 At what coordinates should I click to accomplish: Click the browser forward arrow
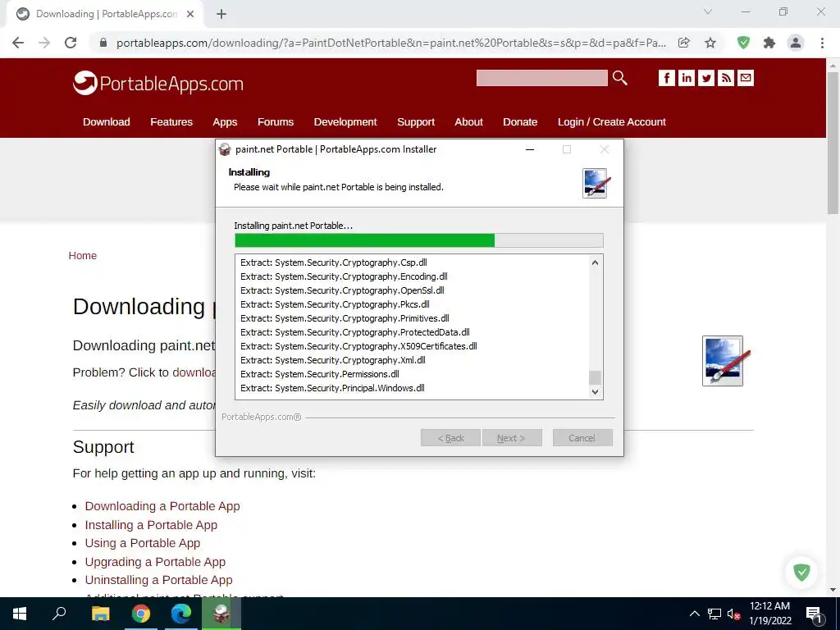click(x=44, y=43)
